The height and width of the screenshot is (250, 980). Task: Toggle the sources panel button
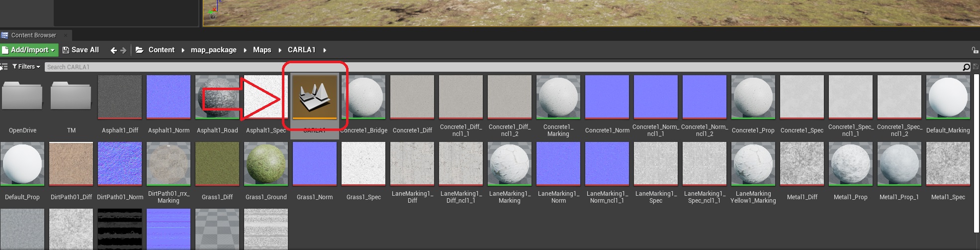[x=4, y=67]
